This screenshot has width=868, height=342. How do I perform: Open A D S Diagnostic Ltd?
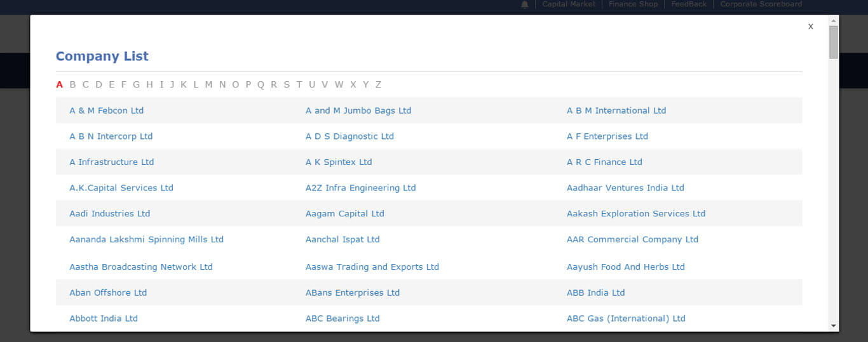click(349, 136)
